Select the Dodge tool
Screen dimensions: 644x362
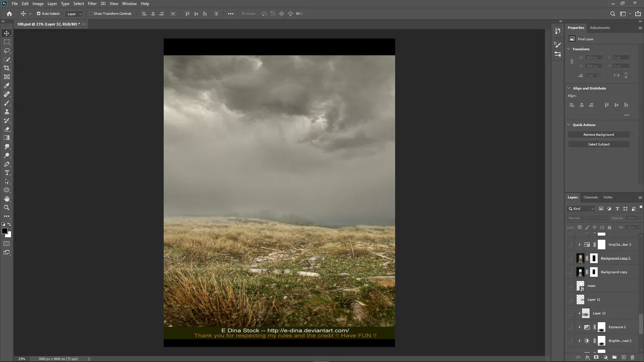point(7,155)
